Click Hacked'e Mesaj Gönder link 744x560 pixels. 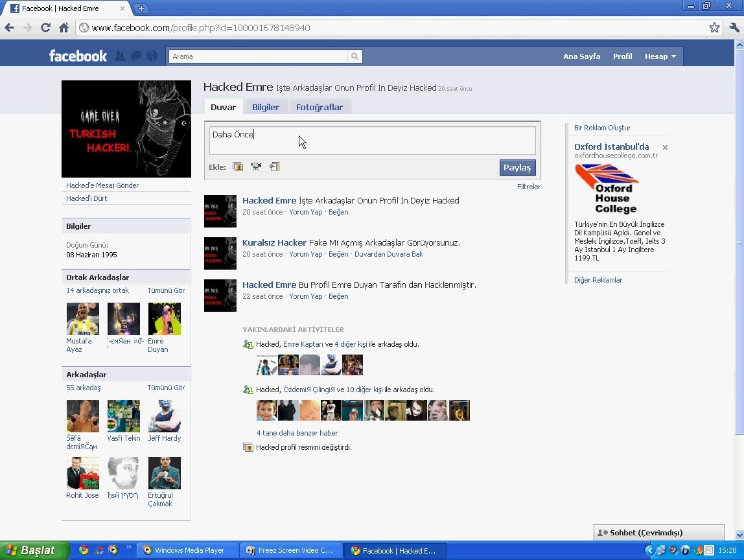[102, 185]
